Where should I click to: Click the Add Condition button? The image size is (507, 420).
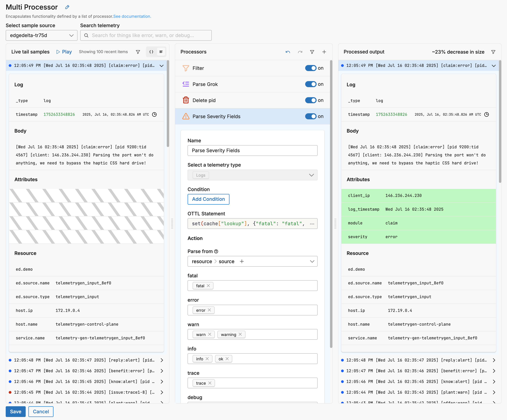pyautogui.click(x=208, y=199)
